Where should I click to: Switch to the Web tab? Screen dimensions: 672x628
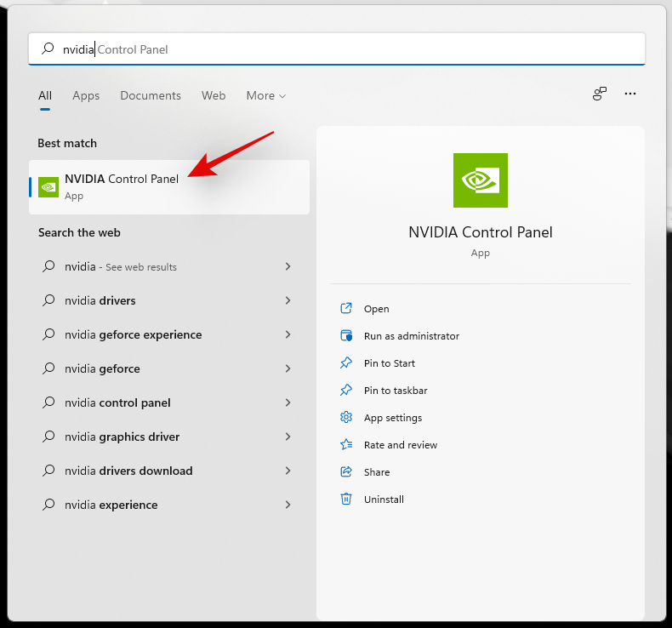tap(214, 95)
